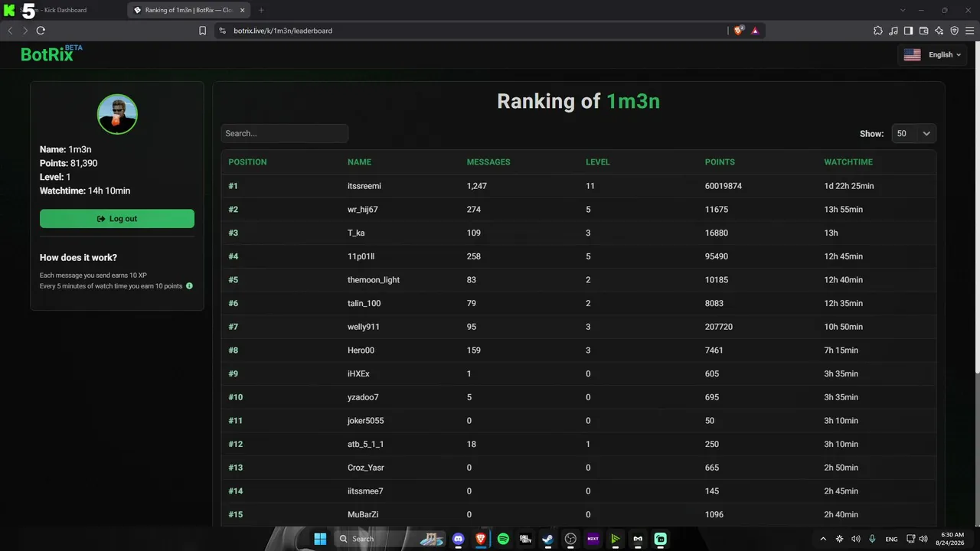This screenshot has width=980, height=551.
Task: Sort by the POINTS column header
Action: point(720,162)
